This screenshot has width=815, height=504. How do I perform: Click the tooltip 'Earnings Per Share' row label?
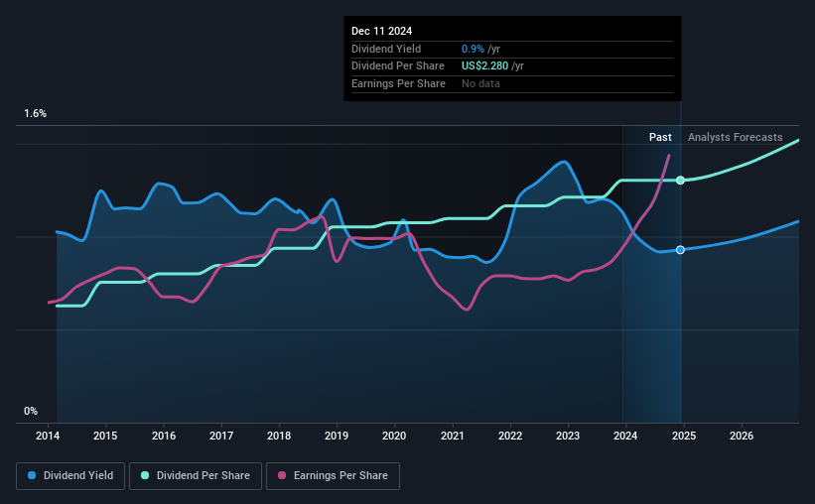(x=398, y=83)
